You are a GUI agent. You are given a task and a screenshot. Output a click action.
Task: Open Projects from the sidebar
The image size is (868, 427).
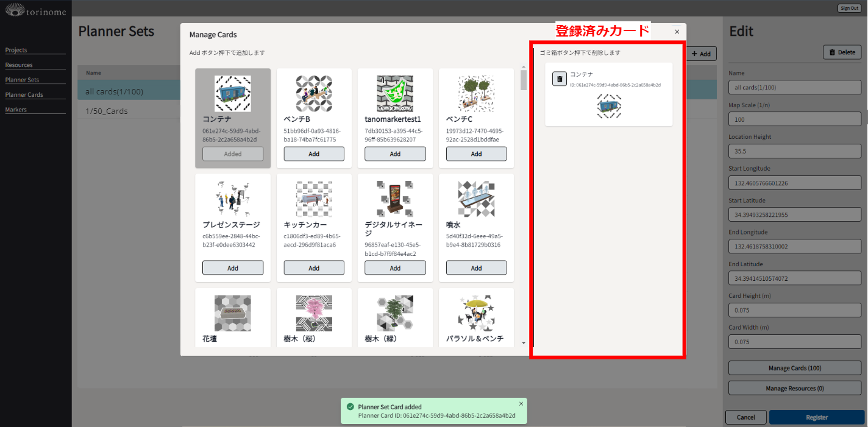(16, 50)
